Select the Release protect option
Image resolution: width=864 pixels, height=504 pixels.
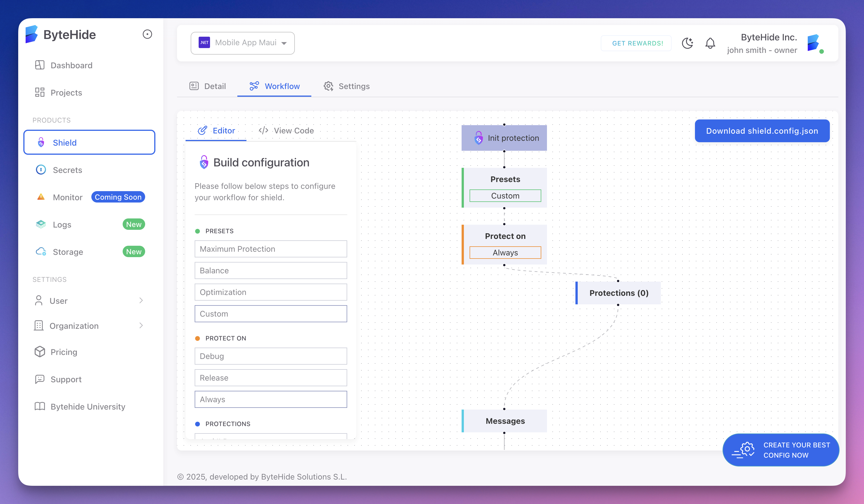point(271,377)
